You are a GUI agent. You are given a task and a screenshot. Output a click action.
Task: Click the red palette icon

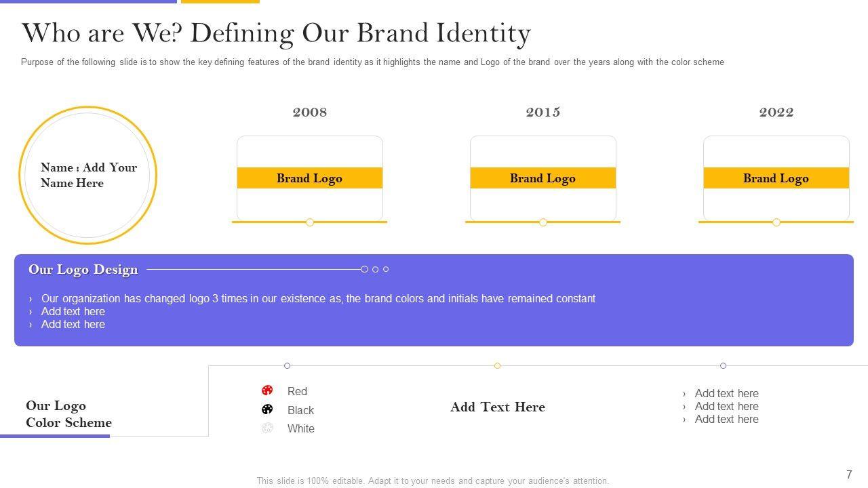coord(267,390)
